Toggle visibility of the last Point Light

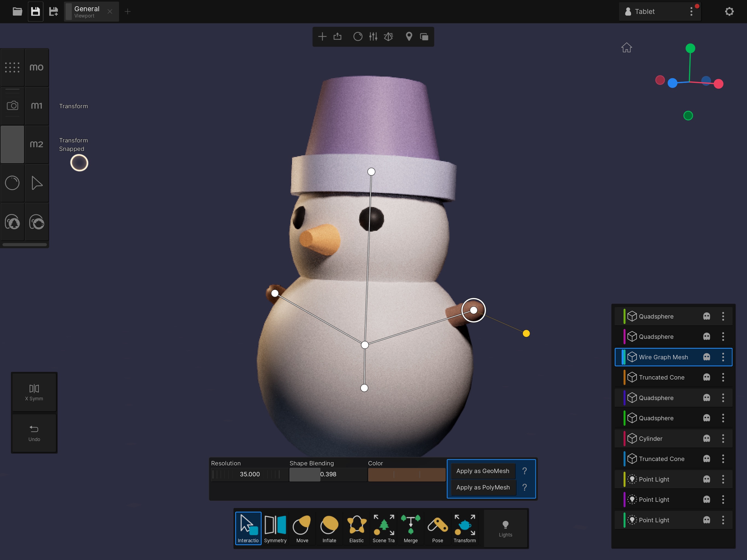click(707, 520)
